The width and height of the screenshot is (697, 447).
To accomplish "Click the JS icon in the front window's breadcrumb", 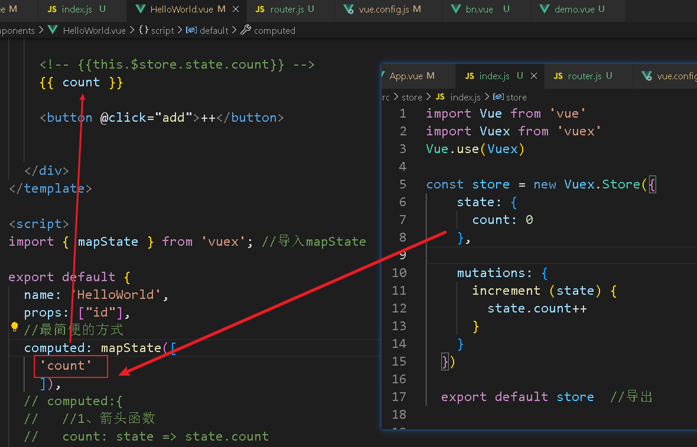I will (440, 97).
